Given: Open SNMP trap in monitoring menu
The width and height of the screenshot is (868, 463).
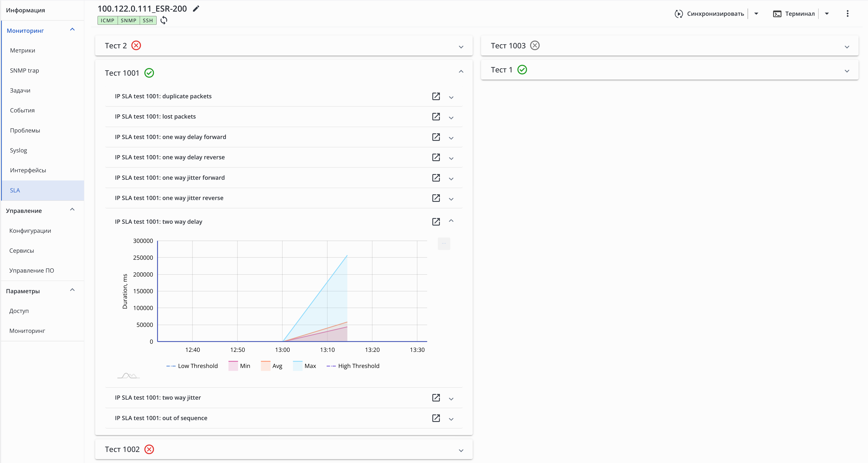Looking at the screenshot, I should coord(24,70).
